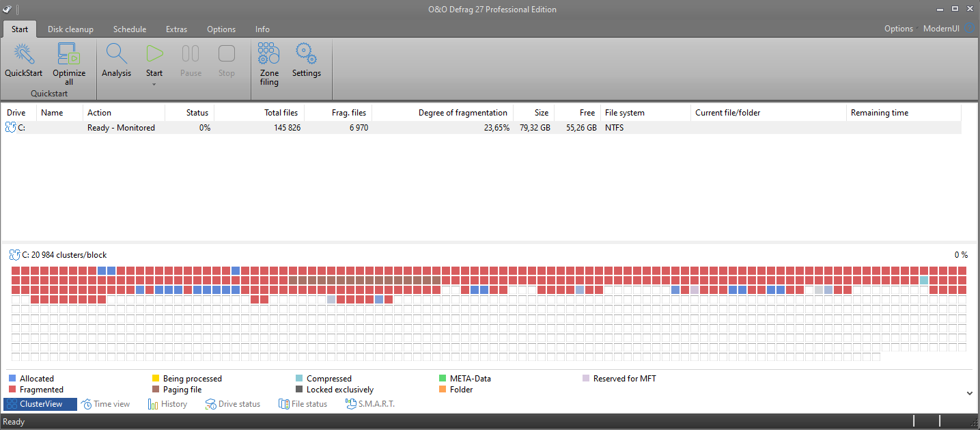Click the '79,32 GB' size value

tap(535, 128)
